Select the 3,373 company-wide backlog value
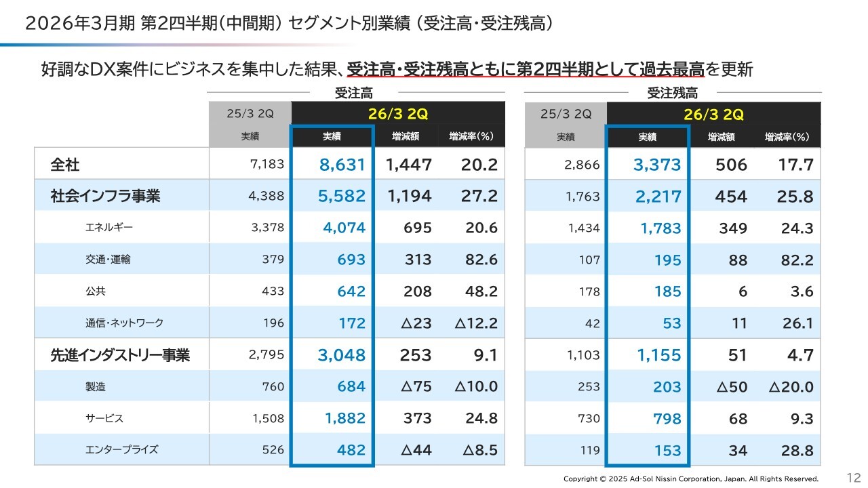868x488 pixels. click(x=657, y=165)
